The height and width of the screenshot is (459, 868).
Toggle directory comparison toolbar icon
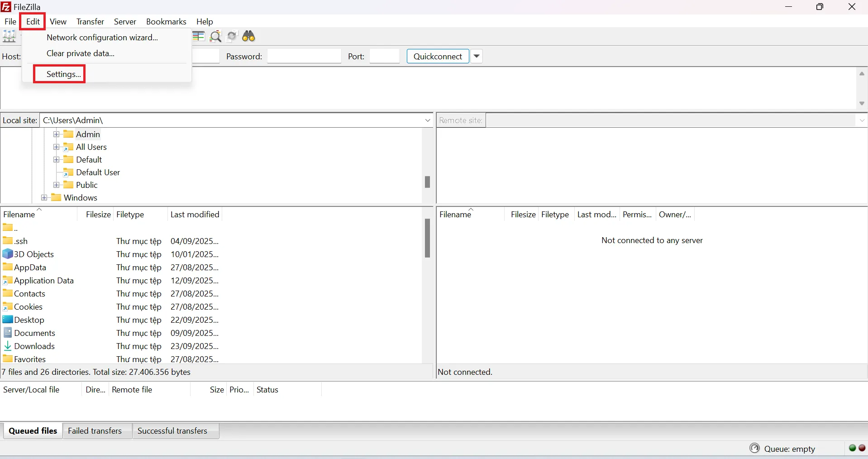tap(199, 36)
